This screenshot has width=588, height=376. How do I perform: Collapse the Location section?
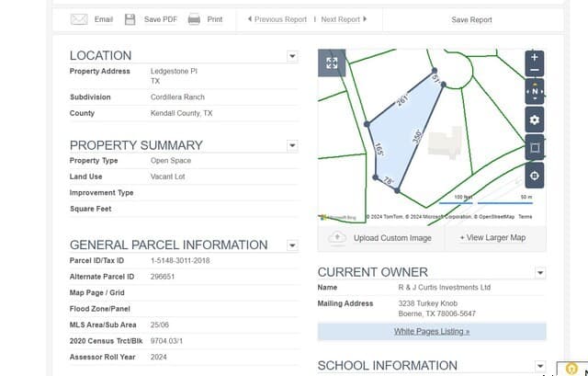[x=292, y=56]
